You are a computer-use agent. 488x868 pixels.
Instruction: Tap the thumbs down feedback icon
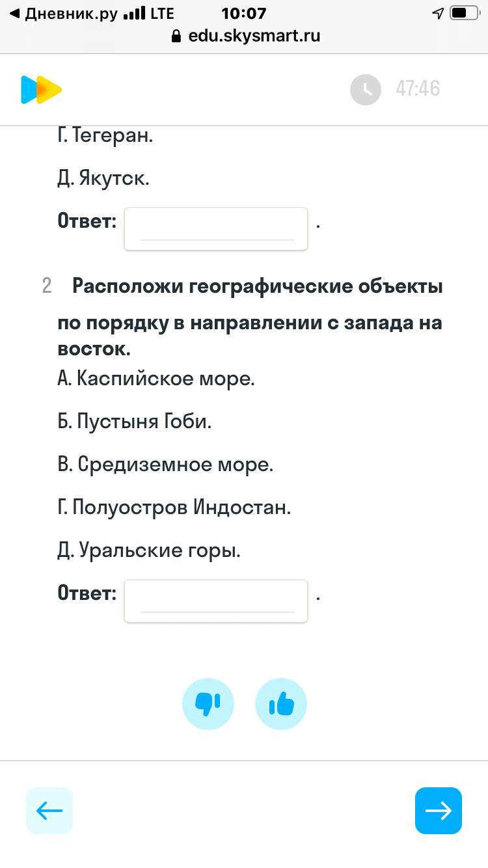(208, 704)
